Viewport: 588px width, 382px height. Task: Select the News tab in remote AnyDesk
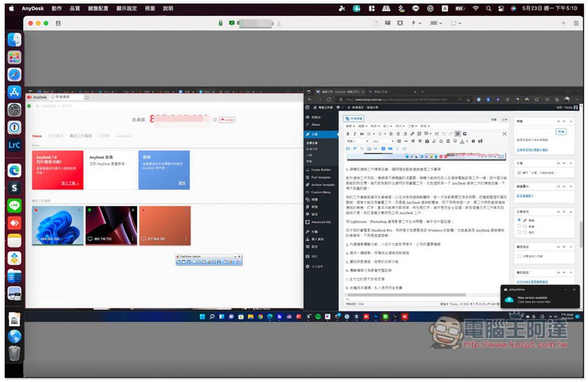[37, 136]
